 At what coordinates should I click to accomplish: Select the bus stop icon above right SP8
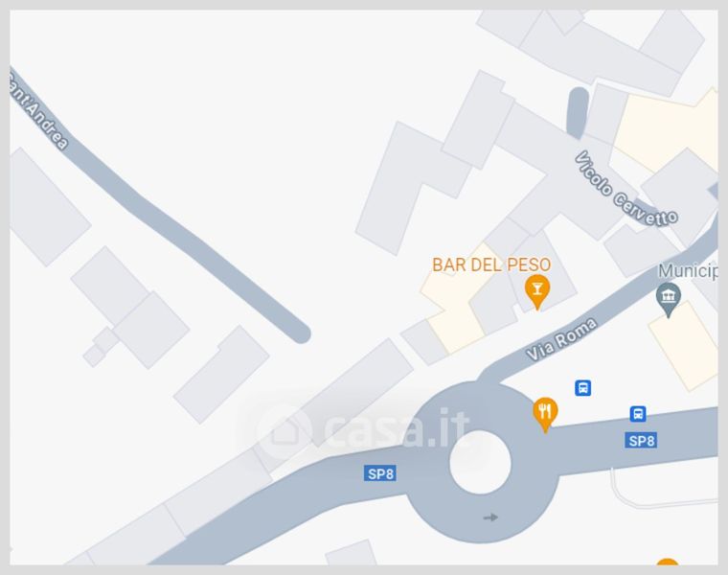tap(638, 413)
